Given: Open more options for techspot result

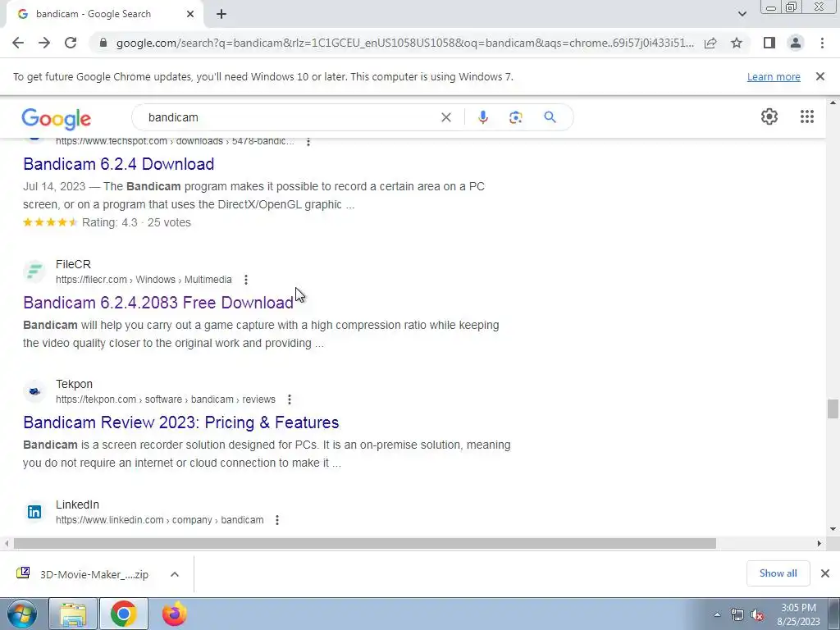Looking at the screenshot, I should click(308, 141).
